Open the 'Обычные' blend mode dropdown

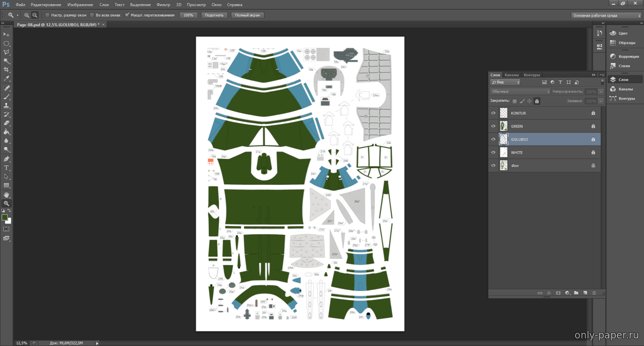[x=520, y=92]
